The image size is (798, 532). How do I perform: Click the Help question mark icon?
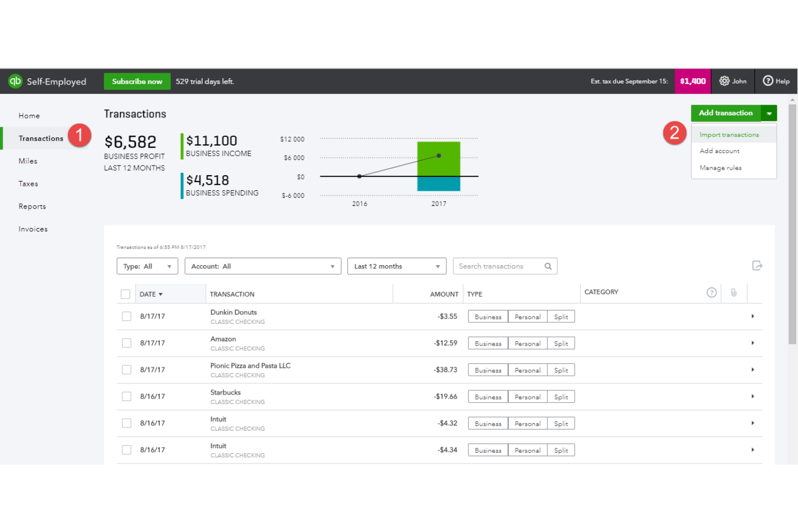(768, 81)
